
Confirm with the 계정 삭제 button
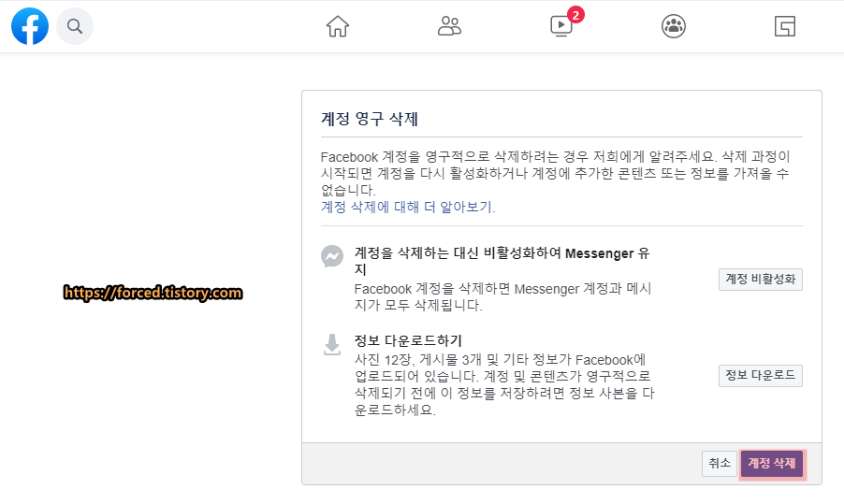point(772,464)
